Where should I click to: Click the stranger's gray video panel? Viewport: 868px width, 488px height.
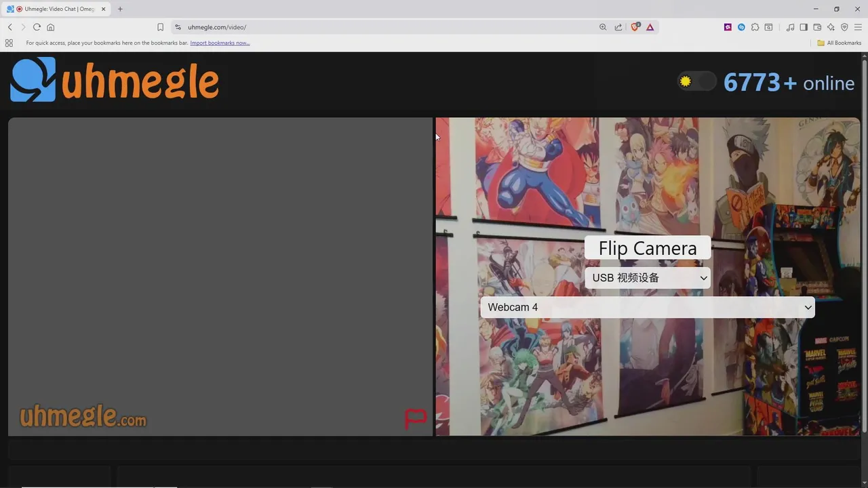click(x=220, y=277)
